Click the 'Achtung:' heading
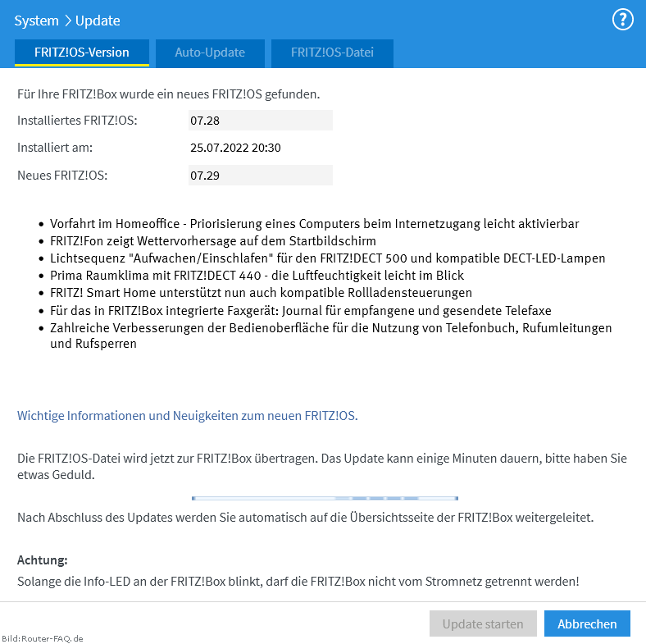Viewport: 646px width, 644px height. point(43,560)
